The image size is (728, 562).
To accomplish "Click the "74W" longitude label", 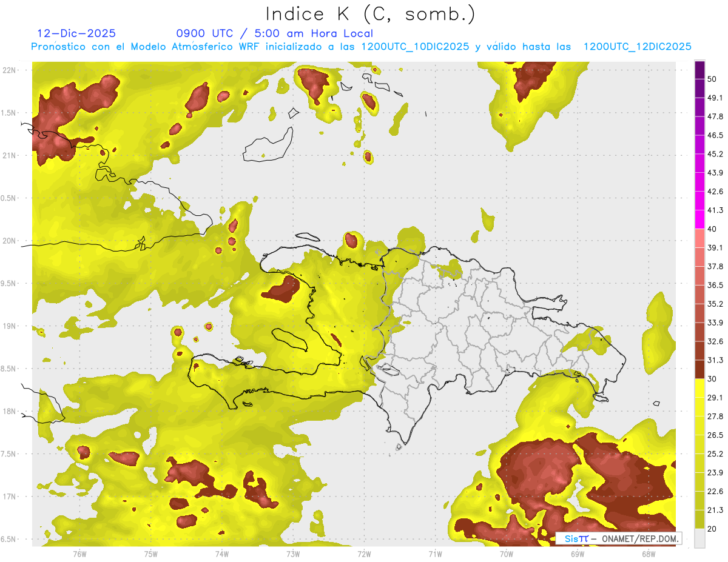I will (222, 554).
